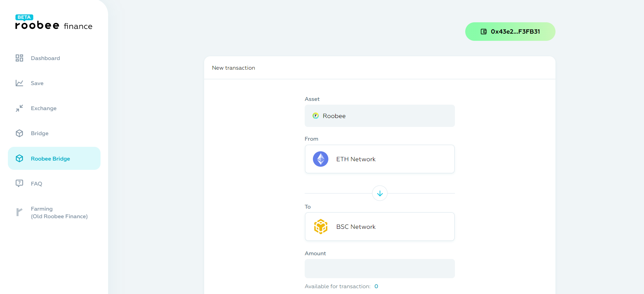Viewport: 644px width, 294px height.
Task: Click the Amount label
Action: (315, 253)
